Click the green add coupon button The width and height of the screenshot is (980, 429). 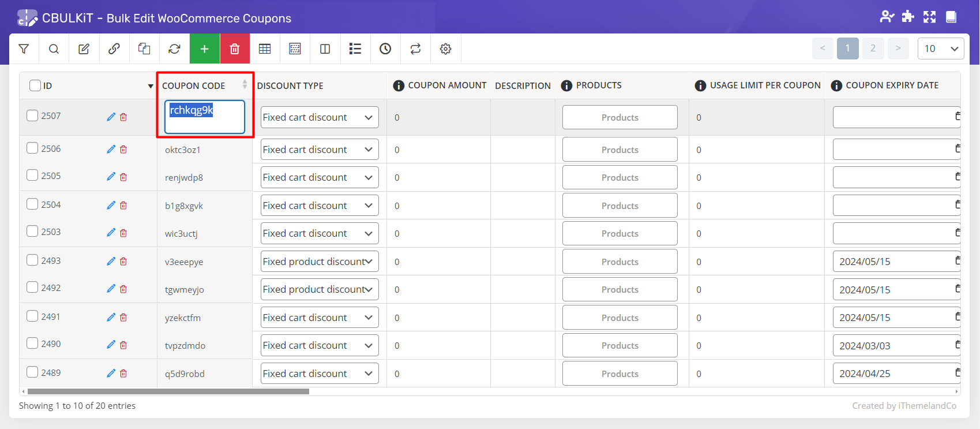click(204, 49)
